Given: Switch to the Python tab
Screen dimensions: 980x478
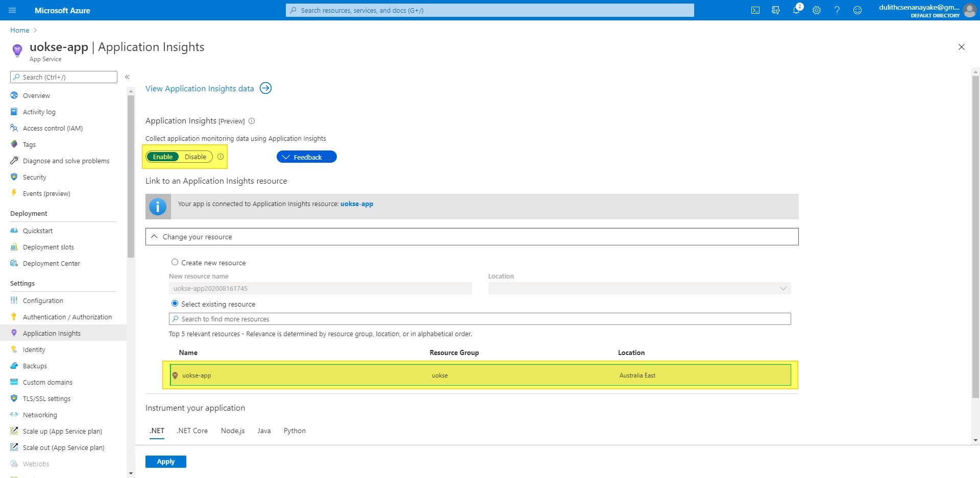Looking at the screenshot, I should point(295,431).
